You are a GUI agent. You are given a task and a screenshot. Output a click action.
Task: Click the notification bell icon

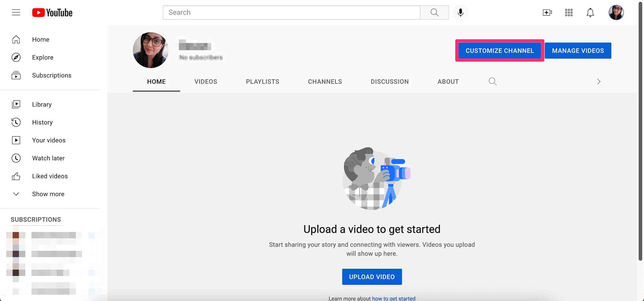[x=590, y=12]
